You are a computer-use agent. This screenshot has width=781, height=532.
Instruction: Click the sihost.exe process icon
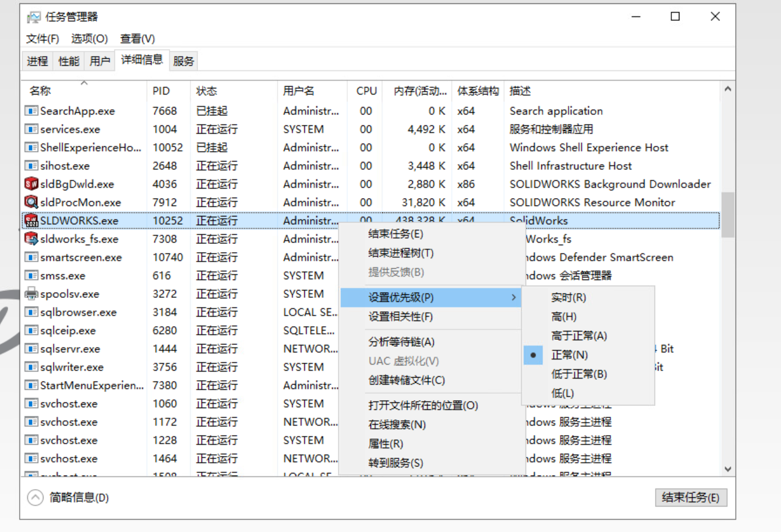pos(31,166)
